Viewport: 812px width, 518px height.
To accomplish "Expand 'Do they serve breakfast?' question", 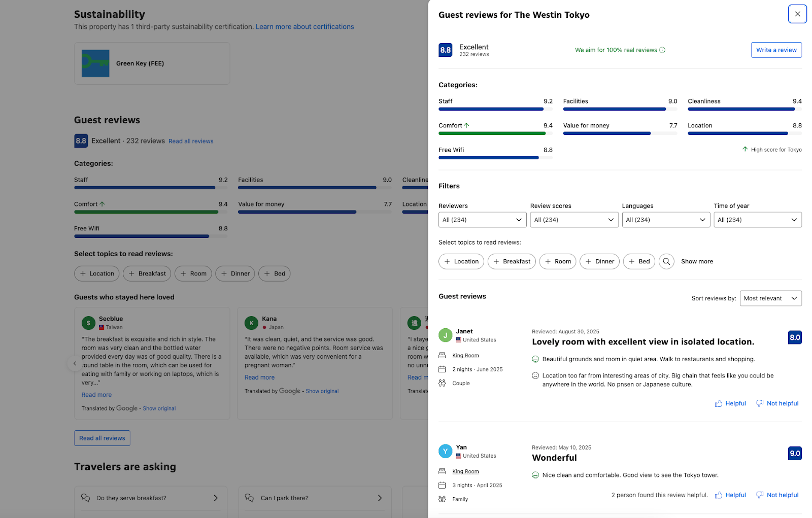I will point(151,498).
